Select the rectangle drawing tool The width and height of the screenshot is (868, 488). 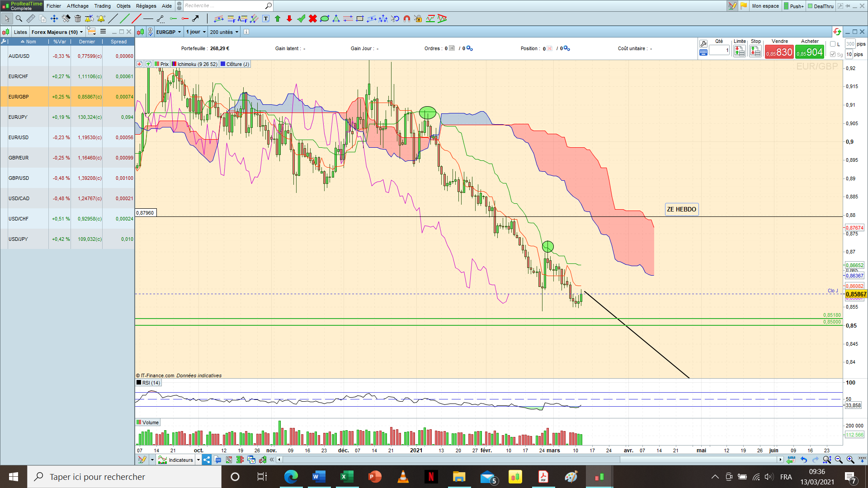[360, 19]
